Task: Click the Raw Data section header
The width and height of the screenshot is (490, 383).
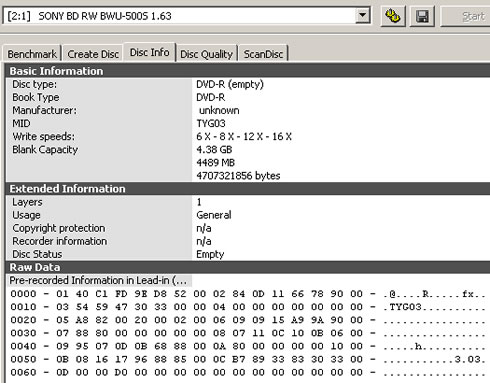Action: tap(248, 267)
